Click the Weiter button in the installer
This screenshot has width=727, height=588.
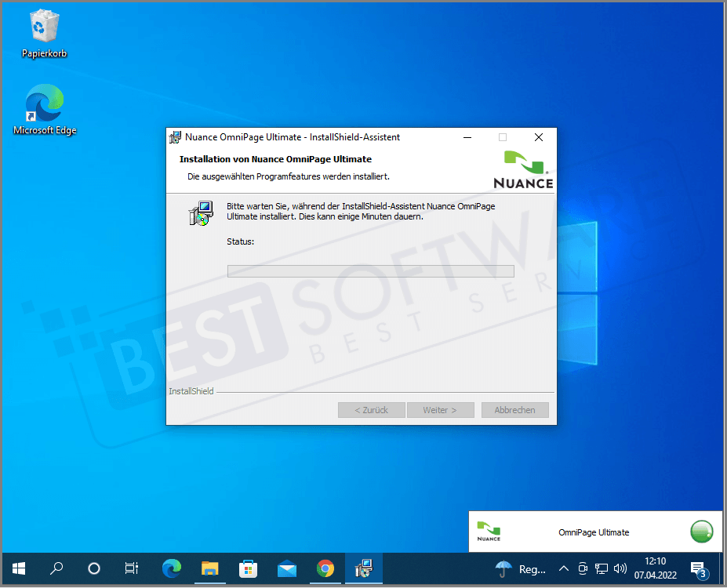[x=440, y=409]
